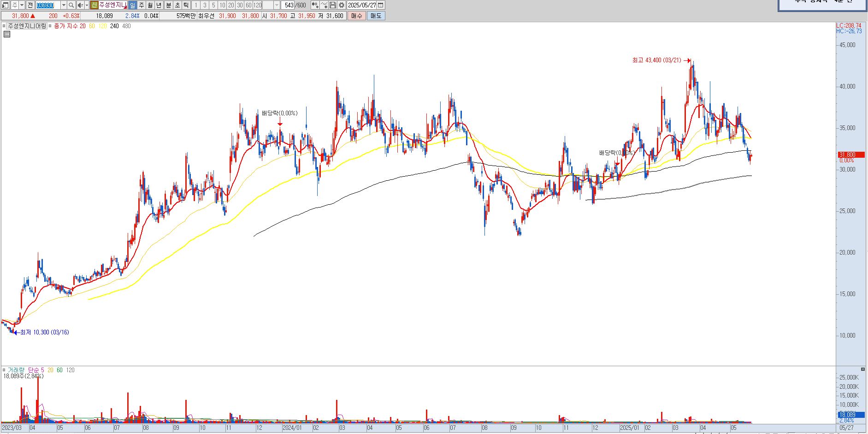Screen dimensions: 868x434
Task: Open the calendar date picker icon
Action: [x=380, y=5]
